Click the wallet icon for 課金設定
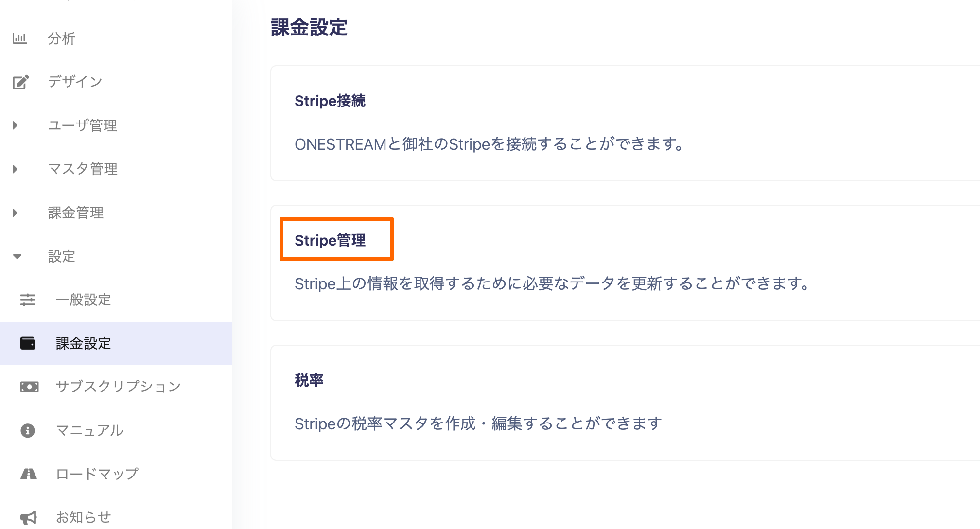The image size is (980, 529). (28, 343)
